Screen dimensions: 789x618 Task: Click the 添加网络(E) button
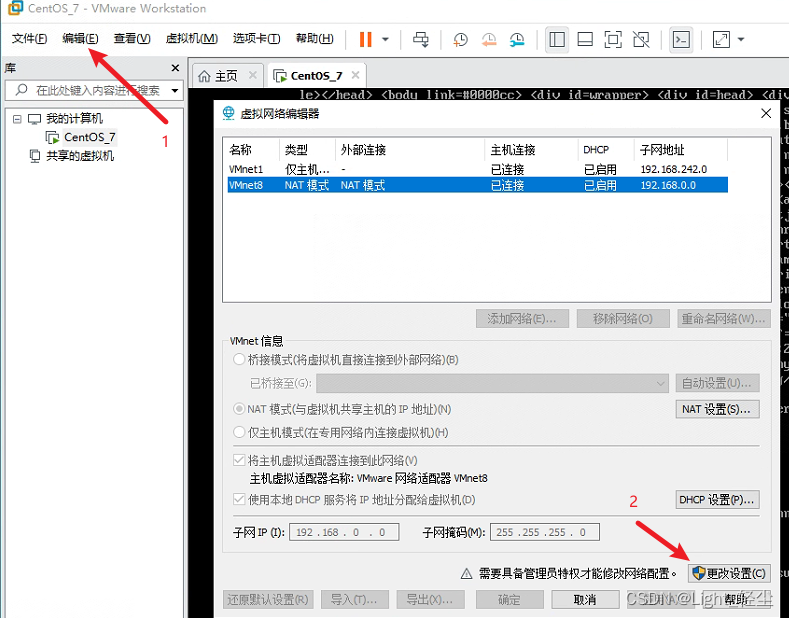tap(522, 319)
